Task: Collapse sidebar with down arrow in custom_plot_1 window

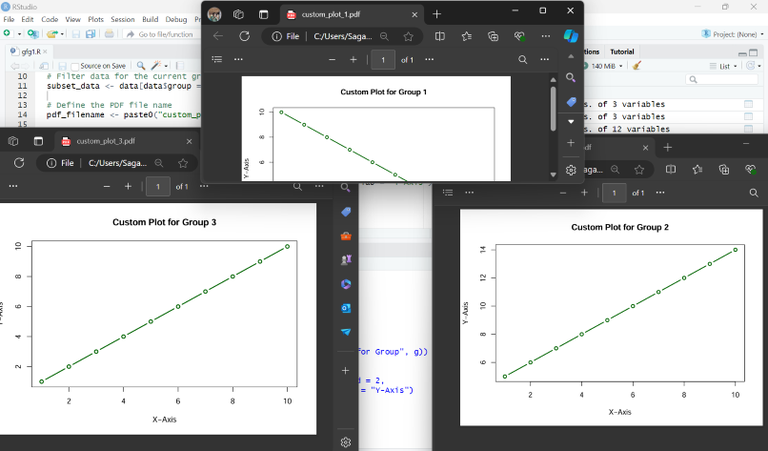Action: [571, 121]
